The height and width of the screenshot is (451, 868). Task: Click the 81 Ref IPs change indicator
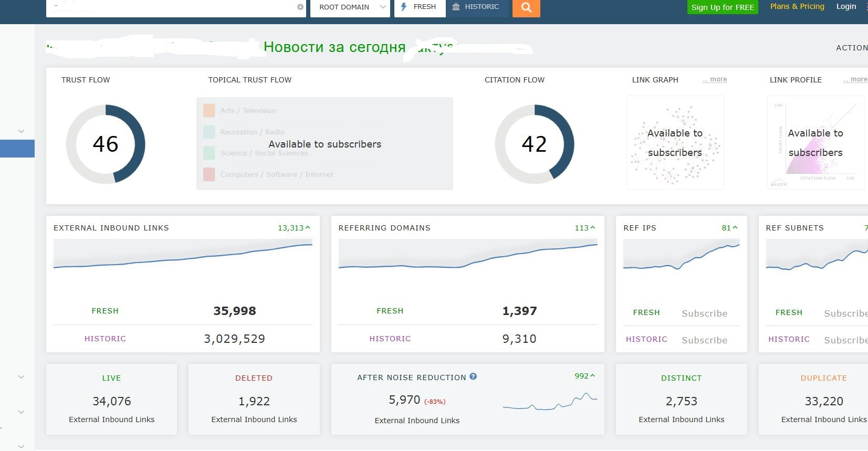pos(730,228)
